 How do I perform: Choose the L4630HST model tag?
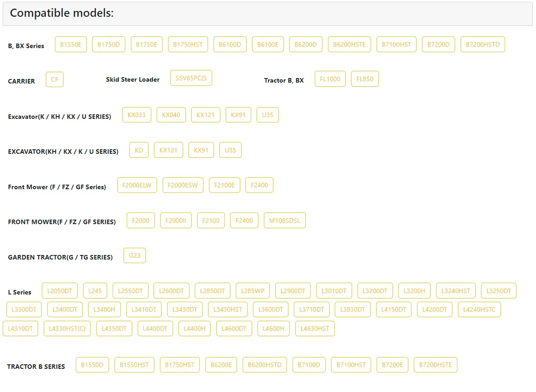tap(315, 328)
